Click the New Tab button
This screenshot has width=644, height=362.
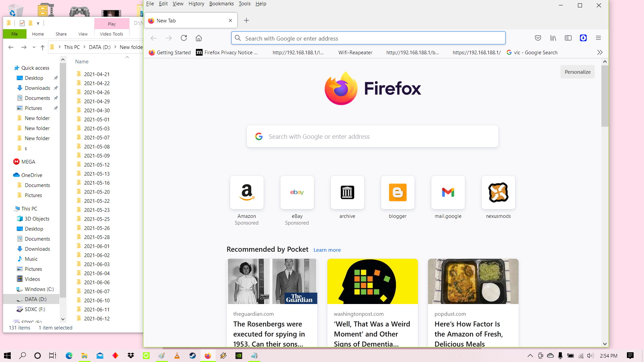(247, 20)
